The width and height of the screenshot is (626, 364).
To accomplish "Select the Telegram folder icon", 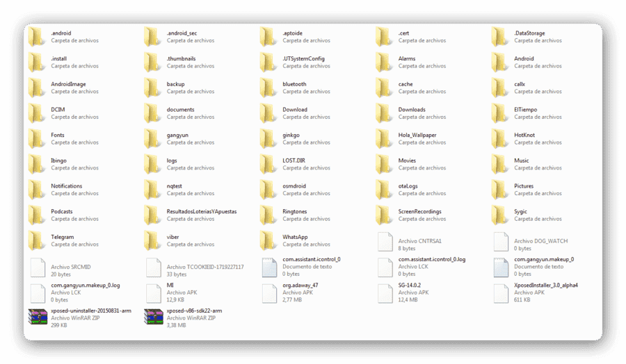I will pos(37,241).
